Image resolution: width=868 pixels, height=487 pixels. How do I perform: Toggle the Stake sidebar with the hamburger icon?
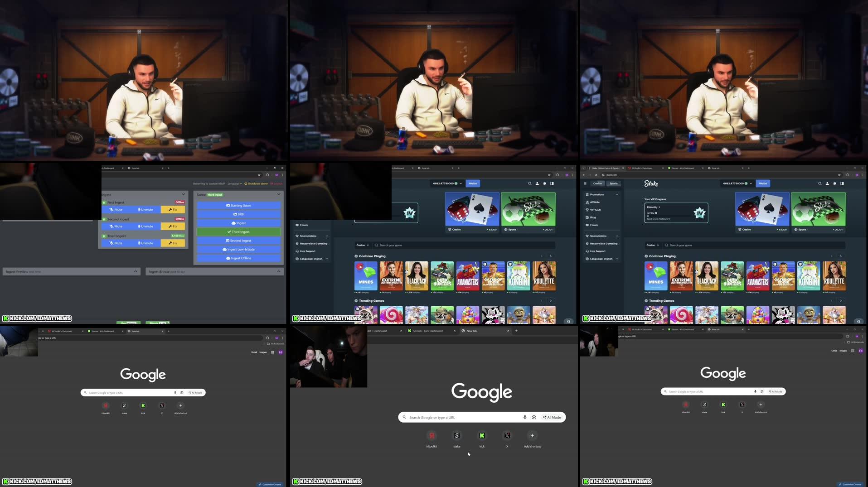[x=585, y=183]
